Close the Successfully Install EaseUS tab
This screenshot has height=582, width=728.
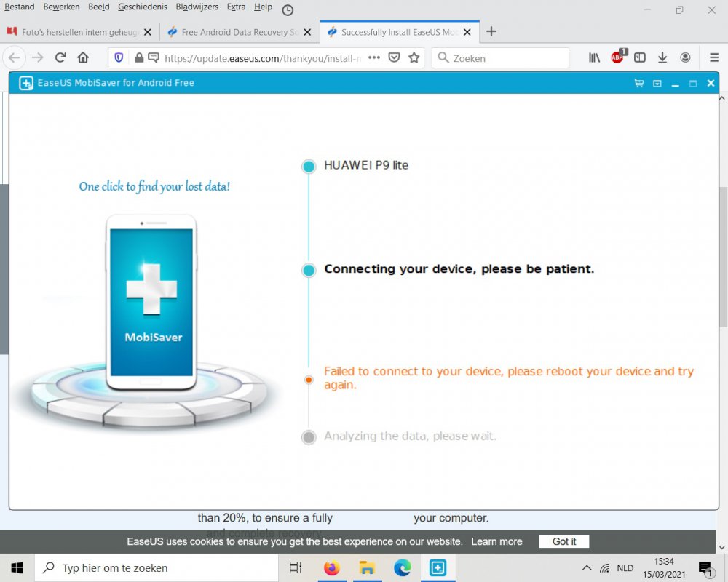(467, 32)
